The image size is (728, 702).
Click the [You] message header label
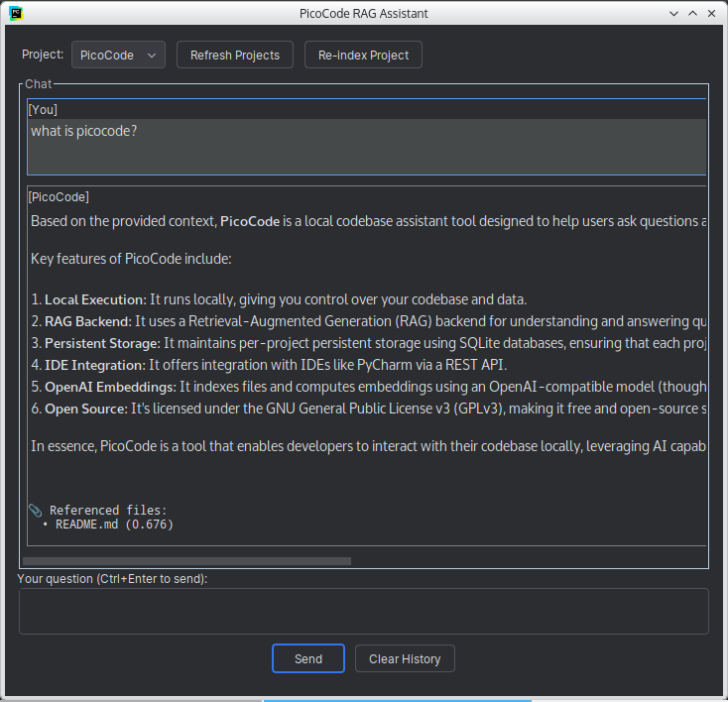click(43, 109)
